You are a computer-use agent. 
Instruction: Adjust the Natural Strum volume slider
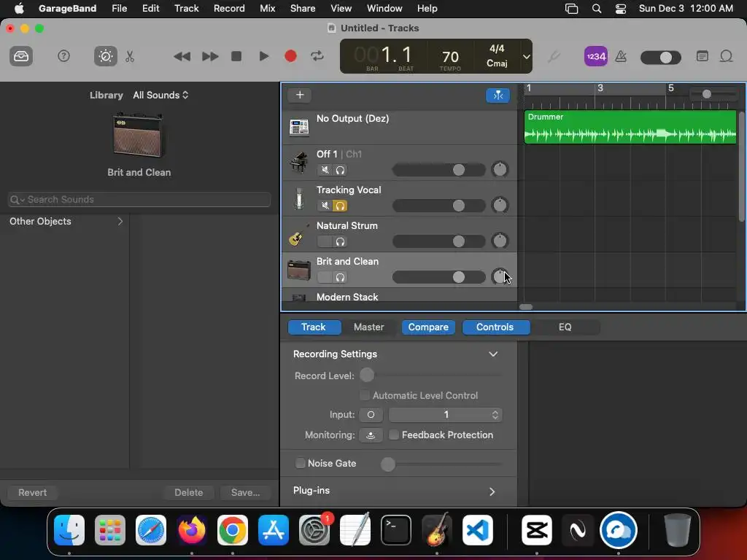coord(438,241)
